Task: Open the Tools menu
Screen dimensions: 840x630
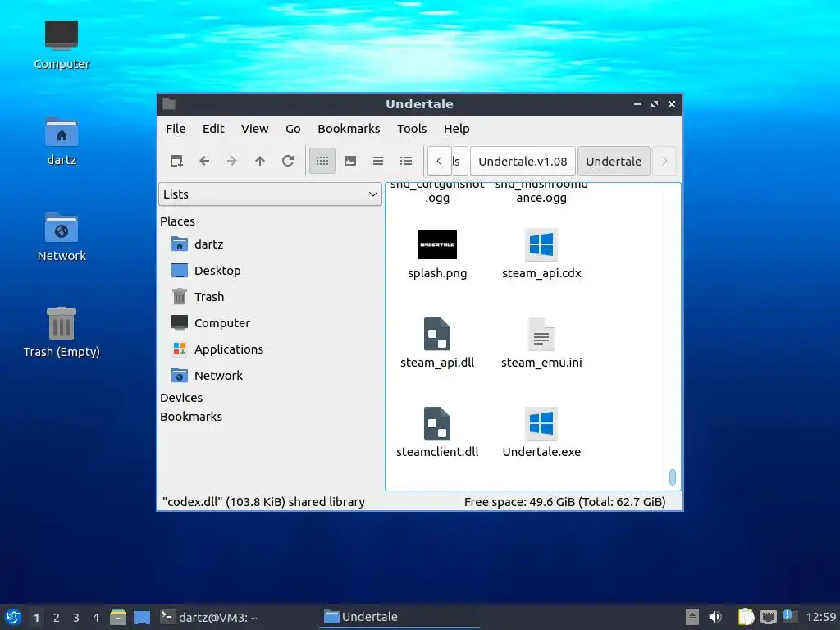Action: [412, 129]
